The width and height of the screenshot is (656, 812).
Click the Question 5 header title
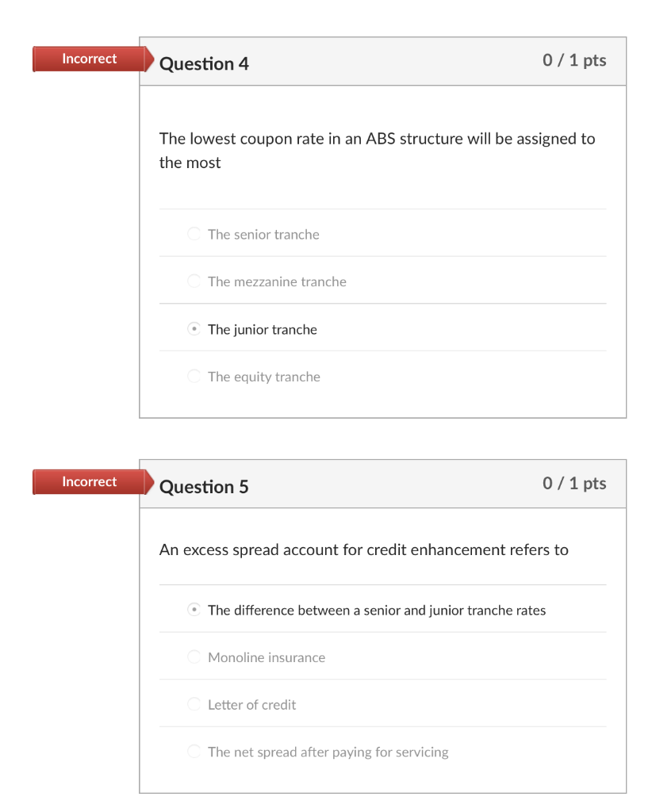pyautogui.click(x=204, y=486)
